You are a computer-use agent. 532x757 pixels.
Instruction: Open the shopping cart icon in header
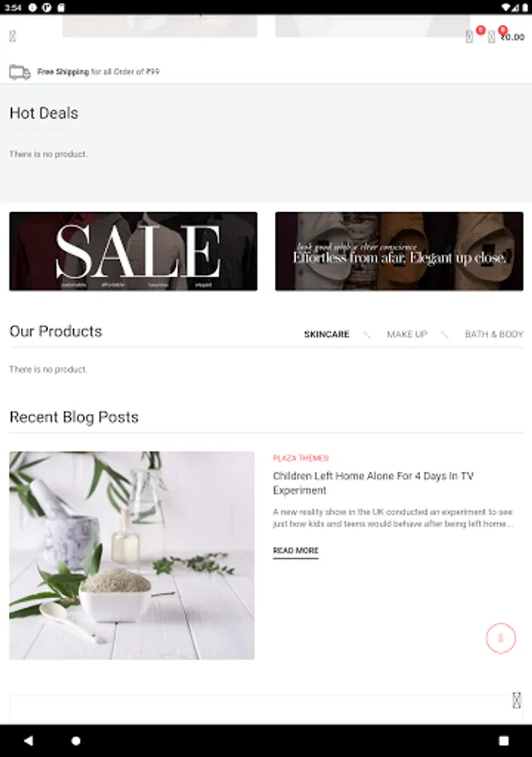tap(491, 37)
